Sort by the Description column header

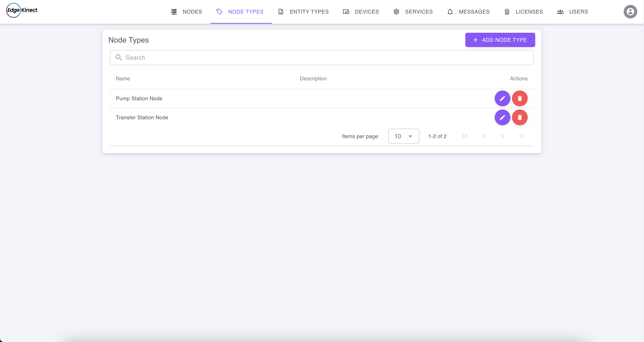pos(313,79)
